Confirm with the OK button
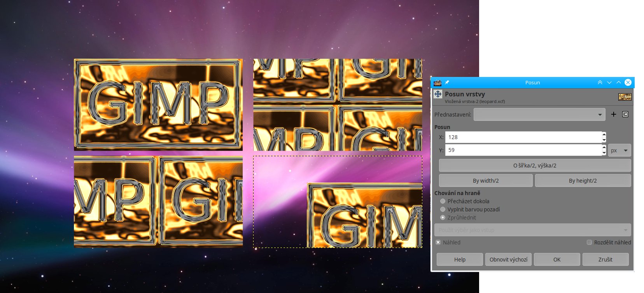Screen dimensions: 644x293 click(557, 260)
